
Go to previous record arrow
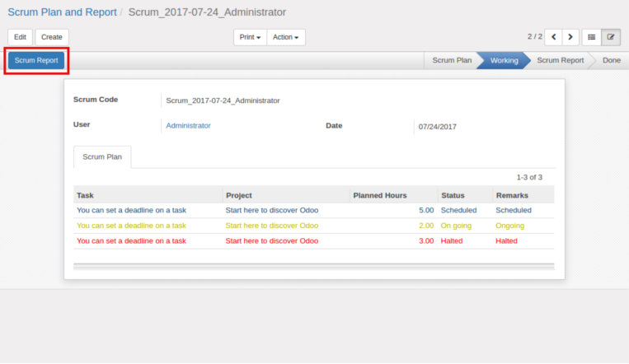tap(554, 37)
